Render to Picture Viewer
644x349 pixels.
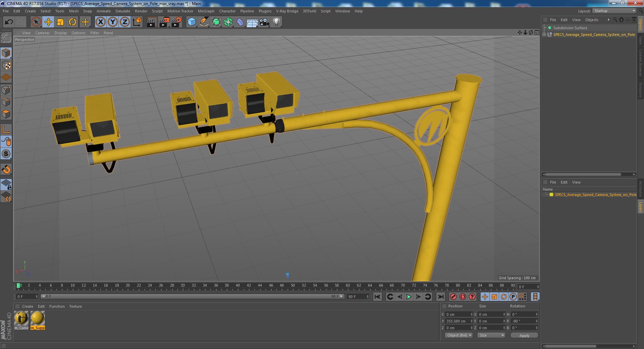point(164,22)
